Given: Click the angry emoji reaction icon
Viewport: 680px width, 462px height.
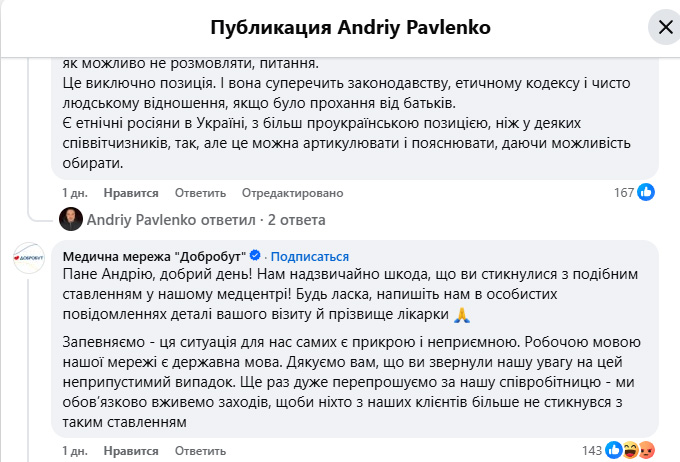Looking at the screenshot, I should coord(646,449).
